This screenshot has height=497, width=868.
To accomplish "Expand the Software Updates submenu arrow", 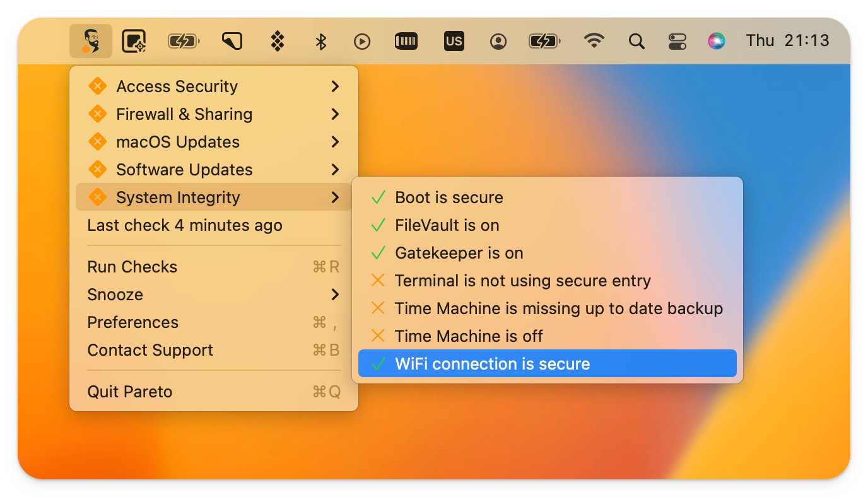I will [335, 170].
